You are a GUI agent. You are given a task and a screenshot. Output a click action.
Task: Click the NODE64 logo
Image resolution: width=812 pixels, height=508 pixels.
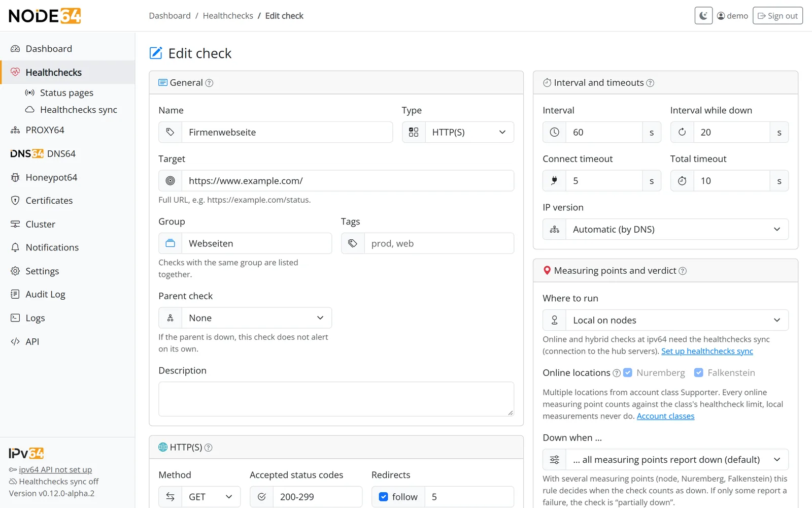45,16
